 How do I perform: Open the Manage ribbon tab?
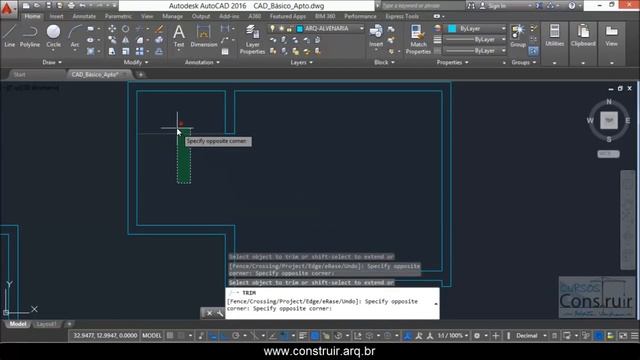click(172, 16)
